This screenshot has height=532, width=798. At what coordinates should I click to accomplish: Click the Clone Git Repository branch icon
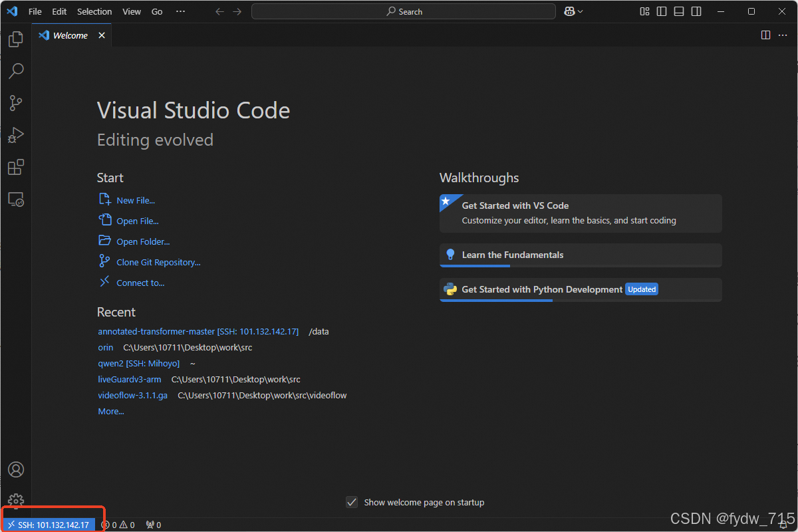coord(104,261)
